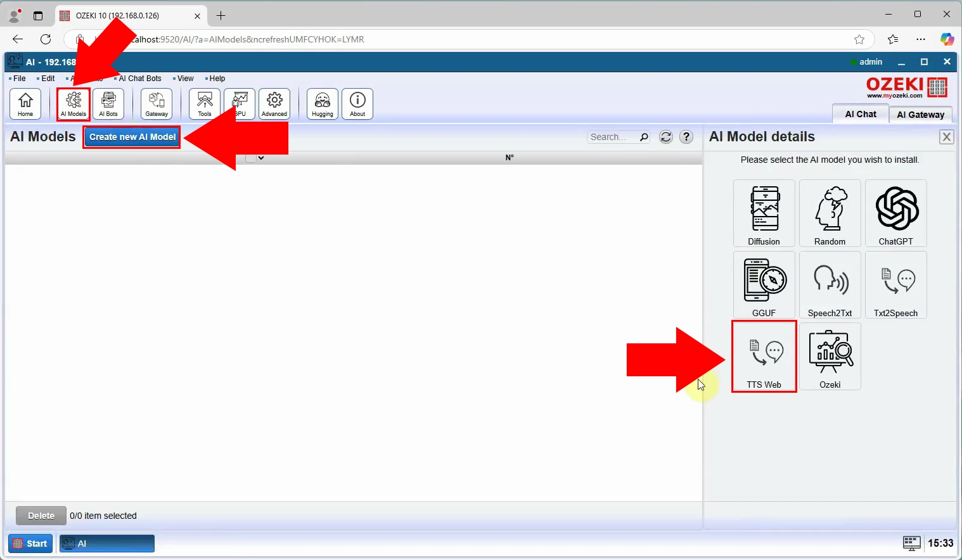This screenshot has height=560, width=962.
Task: Focus the Search input field
Action: 613,137
